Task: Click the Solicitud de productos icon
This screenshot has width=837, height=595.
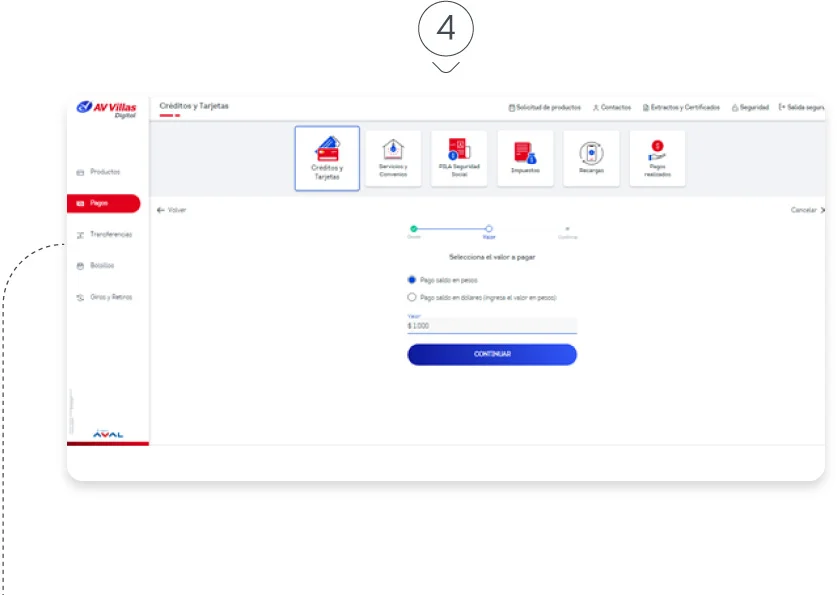Action: [x=511, y=108]
